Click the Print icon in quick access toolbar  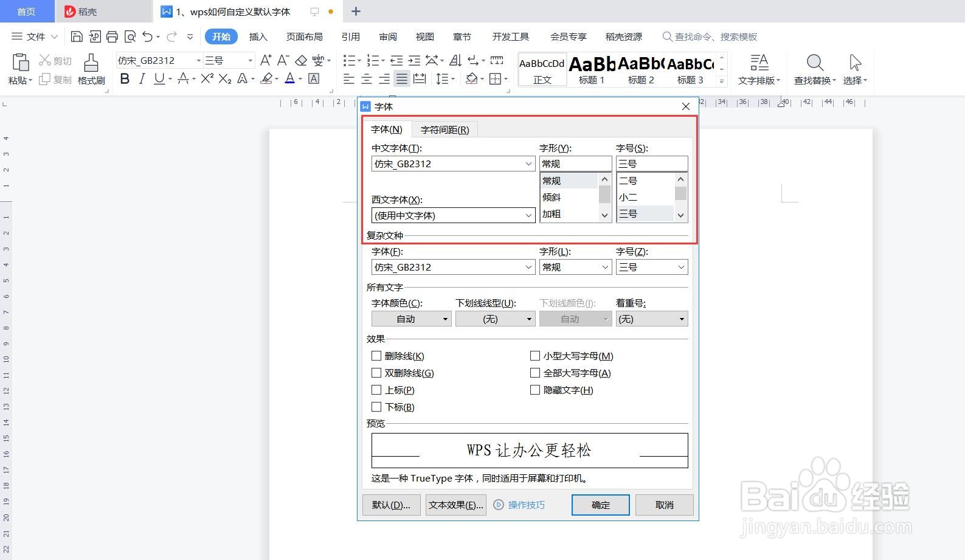pos(112,36)
